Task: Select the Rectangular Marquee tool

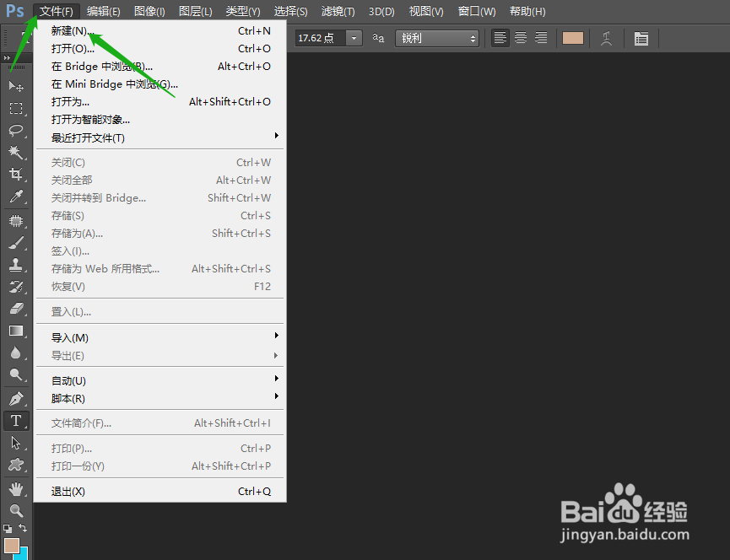Action: coord(16,108)
